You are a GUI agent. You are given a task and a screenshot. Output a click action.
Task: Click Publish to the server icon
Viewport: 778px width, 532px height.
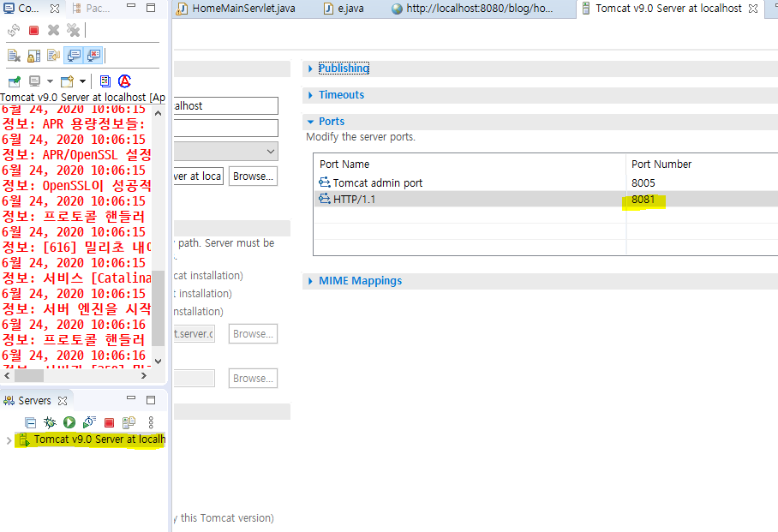coord(129,423)
